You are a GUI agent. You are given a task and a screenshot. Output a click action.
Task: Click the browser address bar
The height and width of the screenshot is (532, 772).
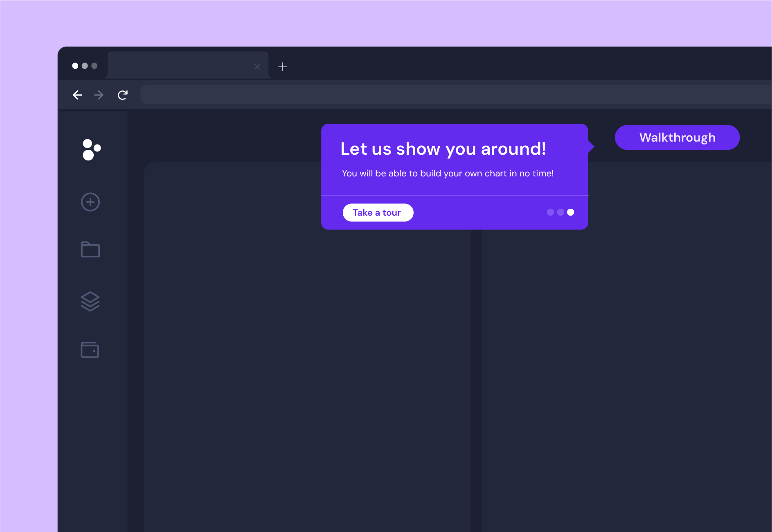point(456,95)
